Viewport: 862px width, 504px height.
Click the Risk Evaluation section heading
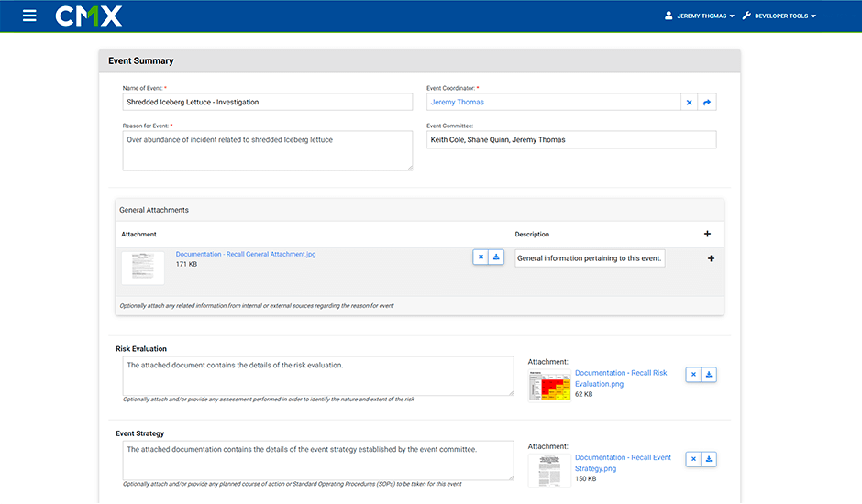click(x=141, y=349)
